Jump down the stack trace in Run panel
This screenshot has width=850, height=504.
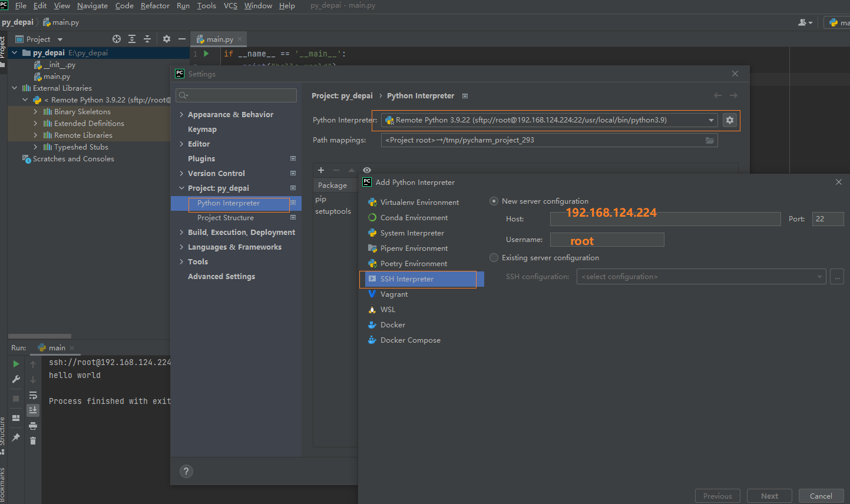pos(33,380)
